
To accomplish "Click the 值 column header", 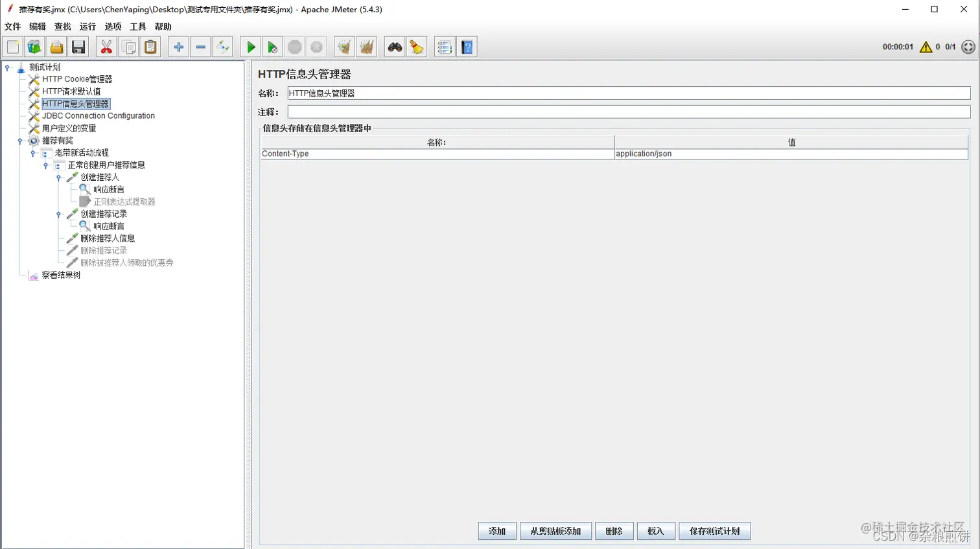I will [x=791, y=142].
